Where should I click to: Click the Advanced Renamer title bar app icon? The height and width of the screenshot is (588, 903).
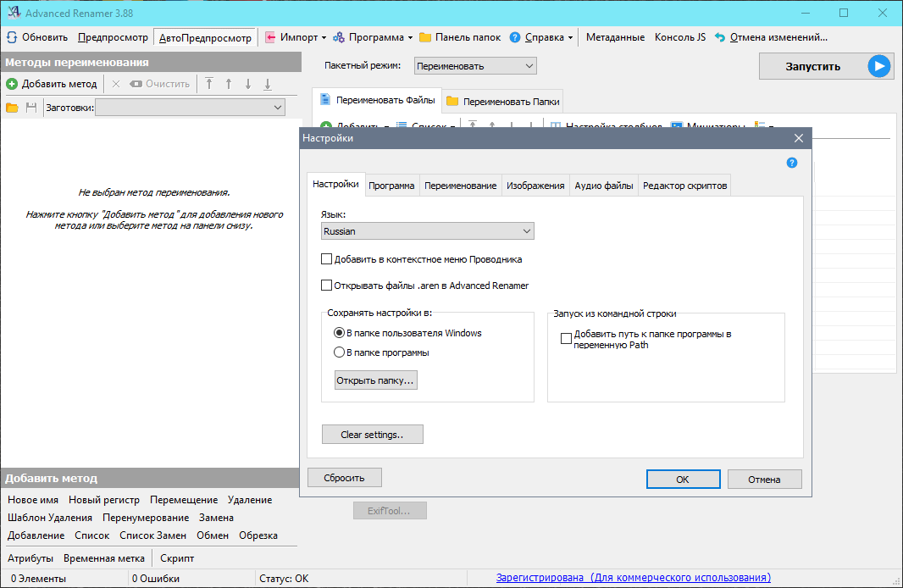(x=14, y=13)
